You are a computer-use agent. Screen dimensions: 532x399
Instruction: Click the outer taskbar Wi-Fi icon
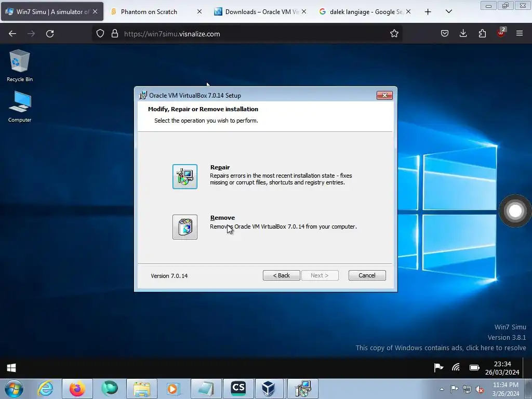click(x=456, y=368)
